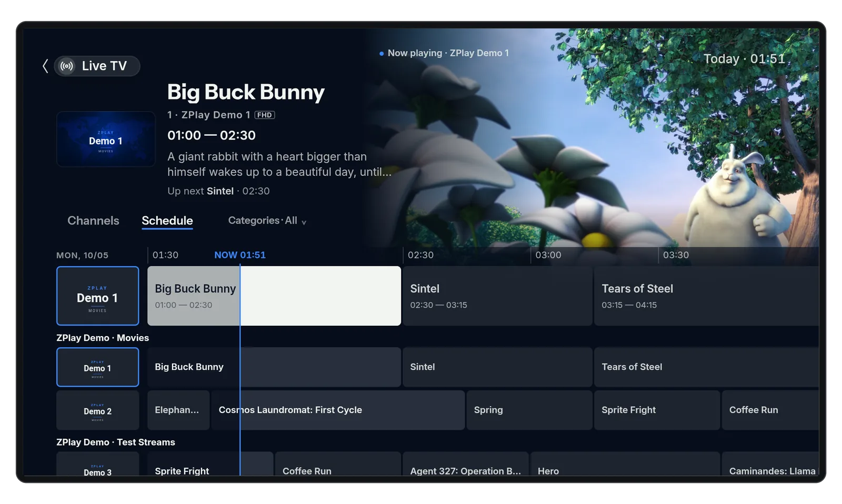Viewport: 842px width, 504px height.
Task: Select the Spring program cell
Action: tap(529, 410)
